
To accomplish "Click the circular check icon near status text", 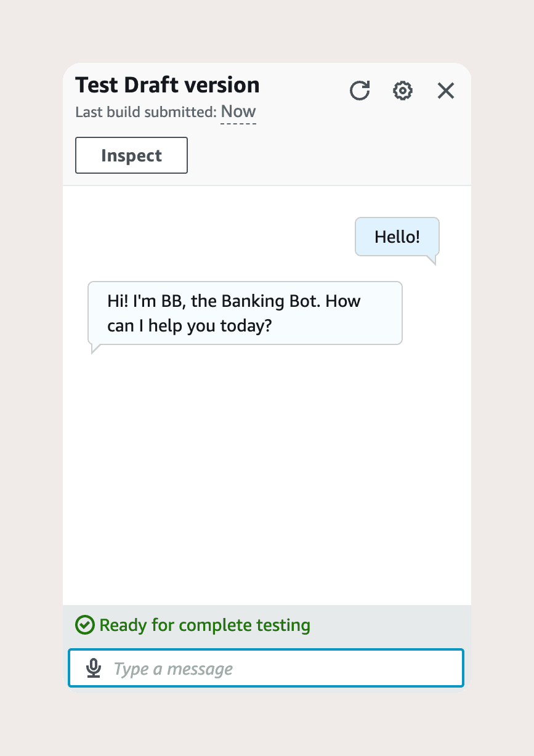I will pyautogui.click(x=85, y=625).
